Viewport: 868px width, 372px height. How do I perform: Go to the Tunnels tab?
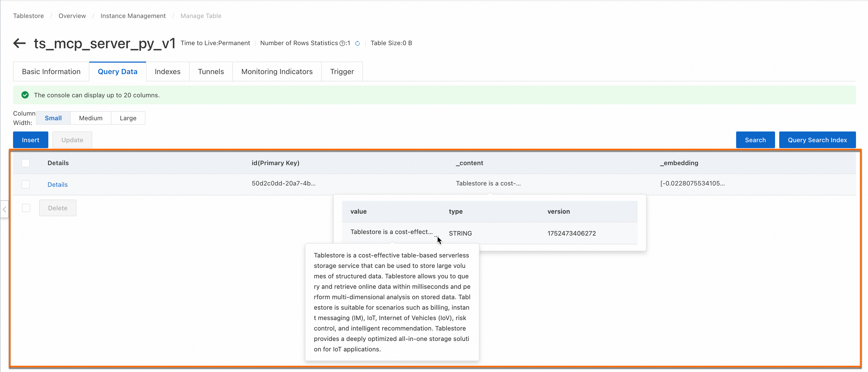pyautogui.click(x=210, y=72)
